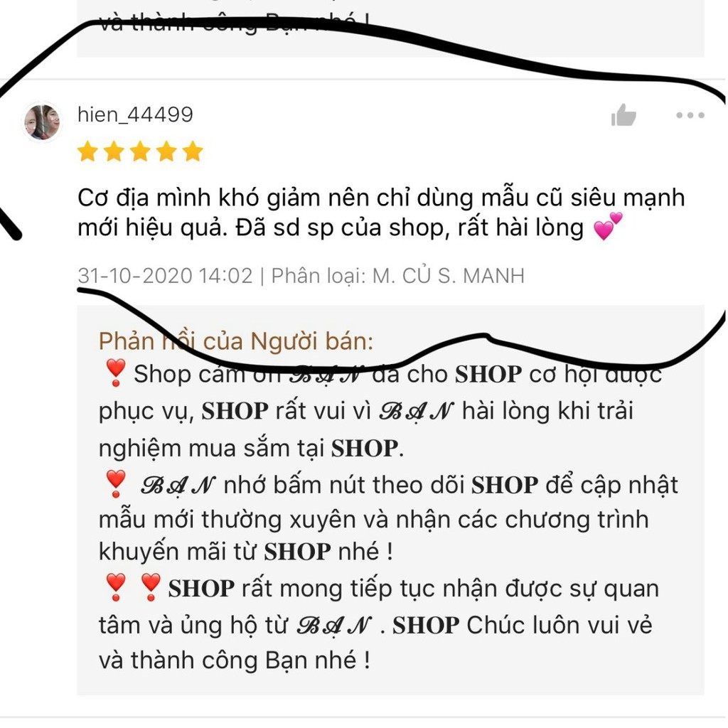
Task: Select the fifth gold rating star
Action: [x=193, y=151]
